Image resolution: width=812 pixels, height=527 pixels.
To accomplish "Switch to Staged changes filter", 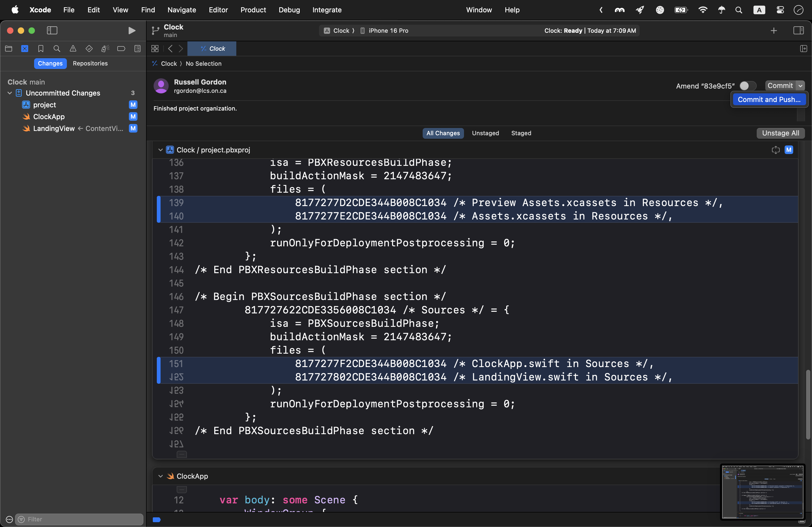I will coord(521,133).
